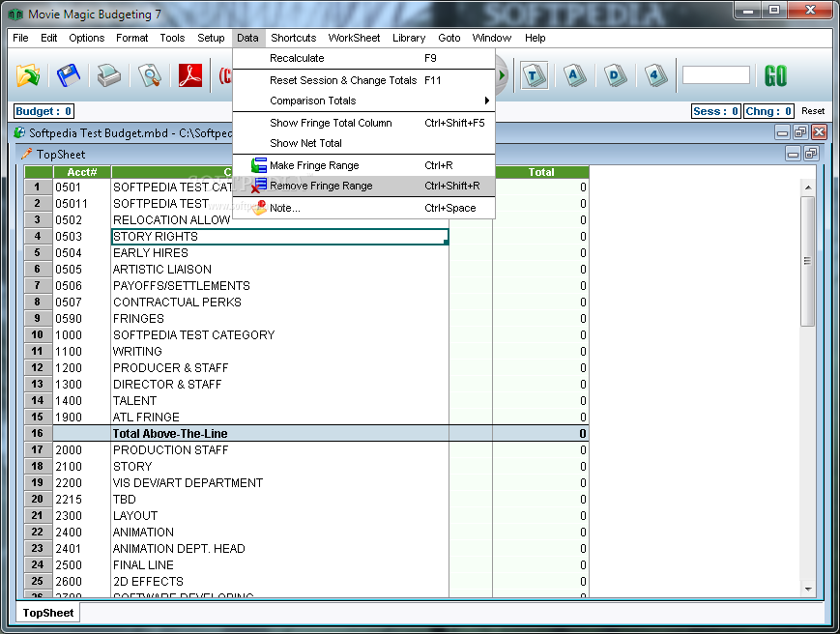This screenshot has width=840, height=634.
Task: Click the green next arrow toolbar icon
Action: pos(502,75)
